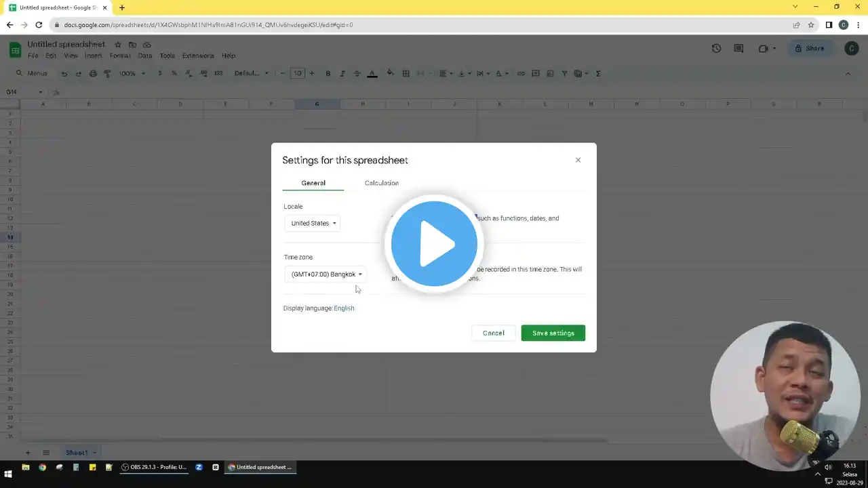Click the print icon in toolbar
Screen dimensions: 868x488
pyautogui.click(x=93, y=73)
